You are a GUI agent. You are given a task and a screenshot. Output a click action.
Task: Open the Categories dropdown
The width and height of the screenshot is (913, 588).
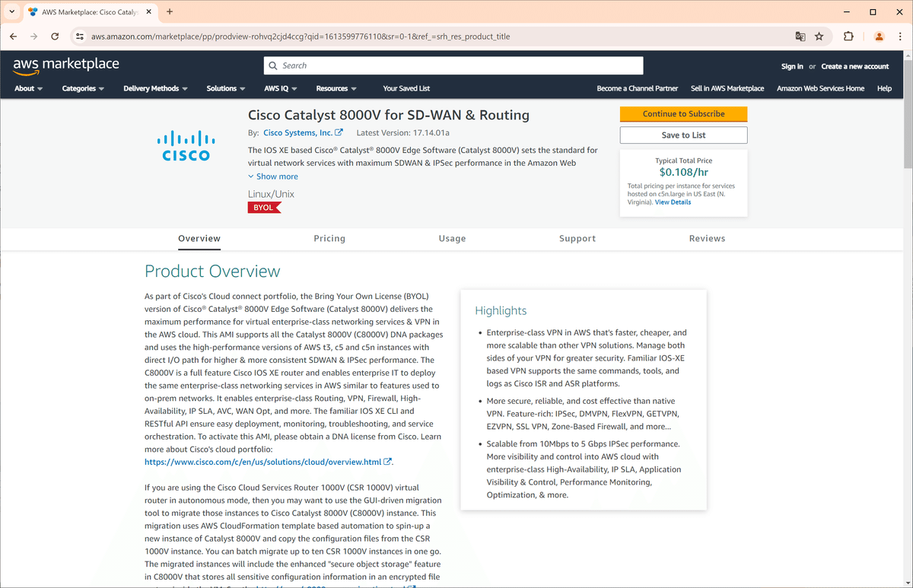click(82, 88)
